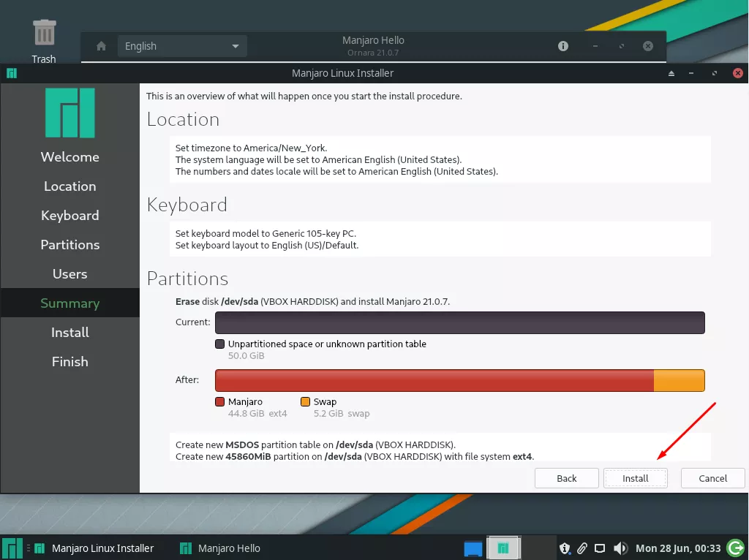
Task: Click the 'Erase disk /dev/sda' description line
Action: click(312, 302)
